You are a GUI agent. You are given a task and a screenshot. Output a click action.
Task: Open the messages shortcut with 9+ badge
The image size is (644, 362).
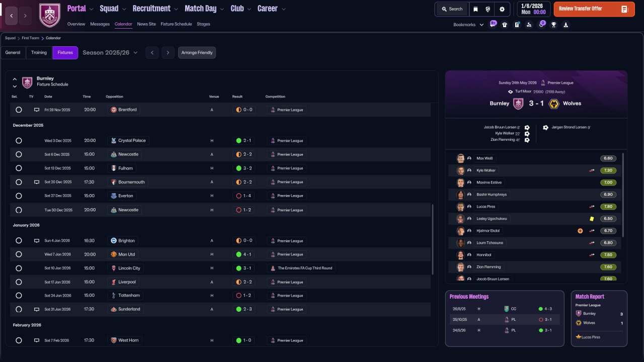pos(493,24)
